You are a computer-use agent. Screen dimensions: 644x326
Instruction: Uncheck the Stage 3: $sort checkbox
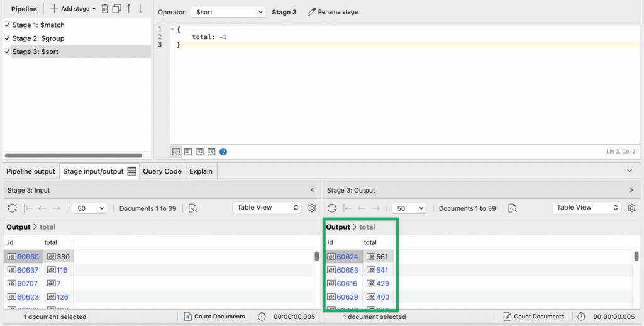(7, 52)
